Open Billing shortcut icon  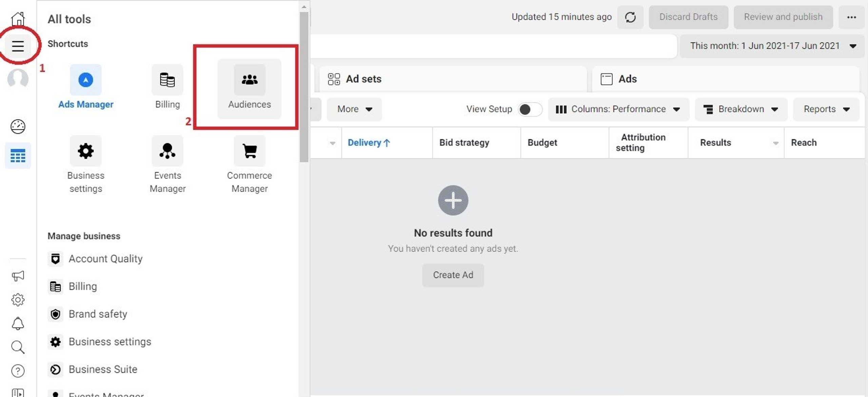pos(167,80)
